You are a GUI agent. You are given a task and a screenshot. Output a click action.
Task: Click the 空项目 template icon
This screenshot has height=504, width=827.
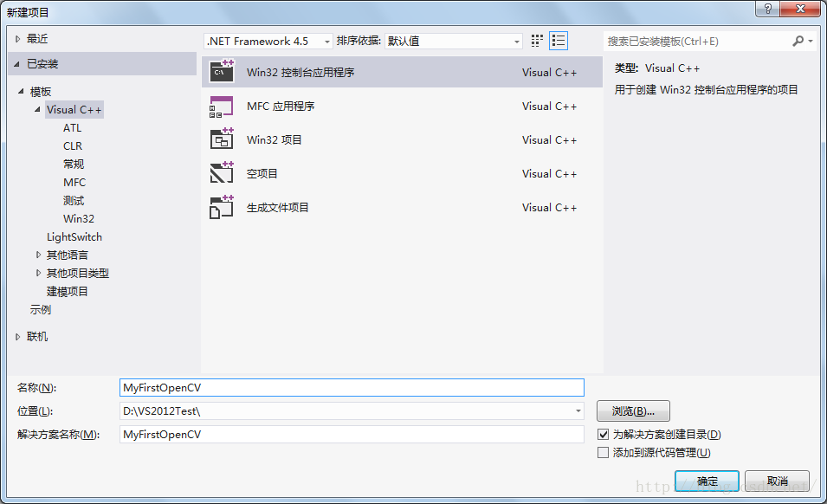(222, 173)
